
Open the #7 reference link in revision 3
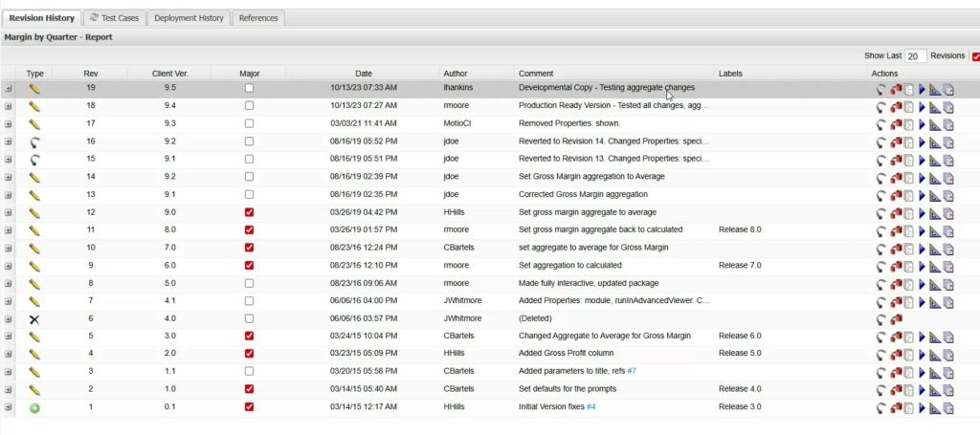(632, 371)
